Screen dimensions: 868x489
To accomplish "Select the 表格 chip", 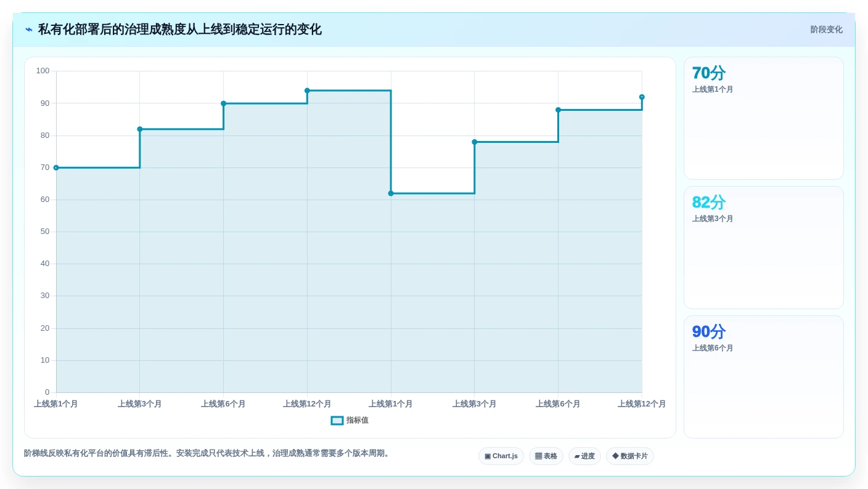I will point(546,456).
